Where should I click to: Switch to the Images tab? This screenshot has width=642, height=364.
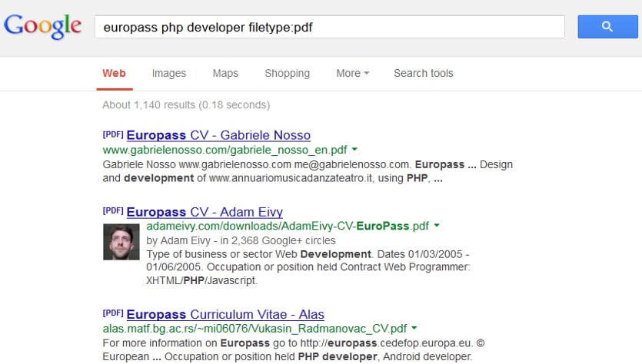point(168,73)
